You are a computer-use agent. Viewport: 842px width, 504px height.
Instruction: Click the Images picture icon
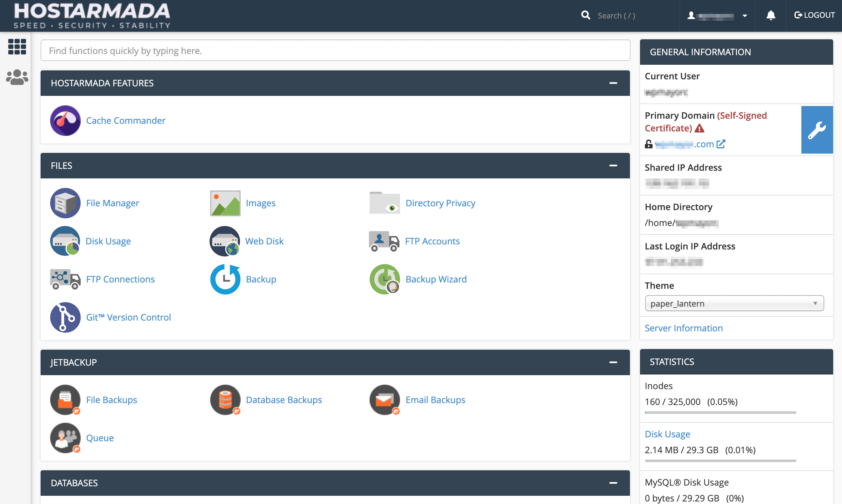225,203
